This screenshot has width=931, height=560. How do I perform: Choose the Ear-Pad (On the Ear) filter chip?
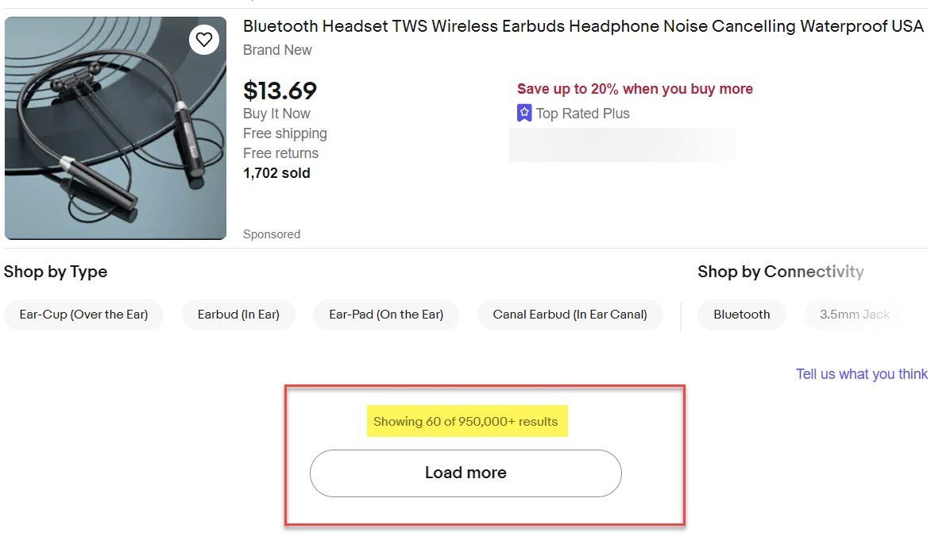tap(386, 315)
